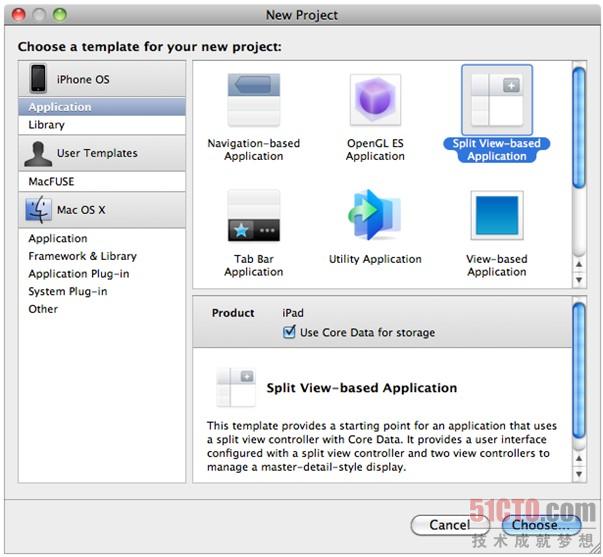Click the OpenGL ES Application label

[x=375, y=150]
